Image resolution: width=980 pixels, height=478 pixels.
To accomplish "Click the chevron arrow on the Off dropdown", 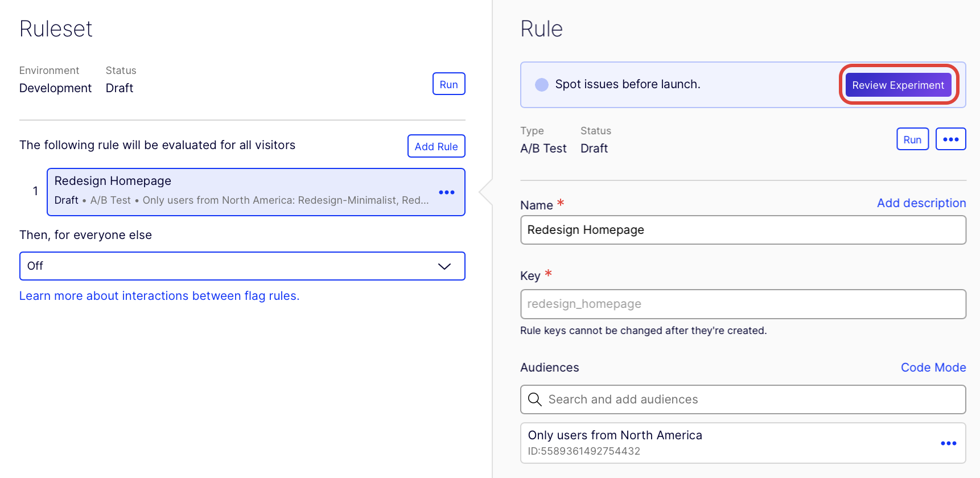I will 444,266.
